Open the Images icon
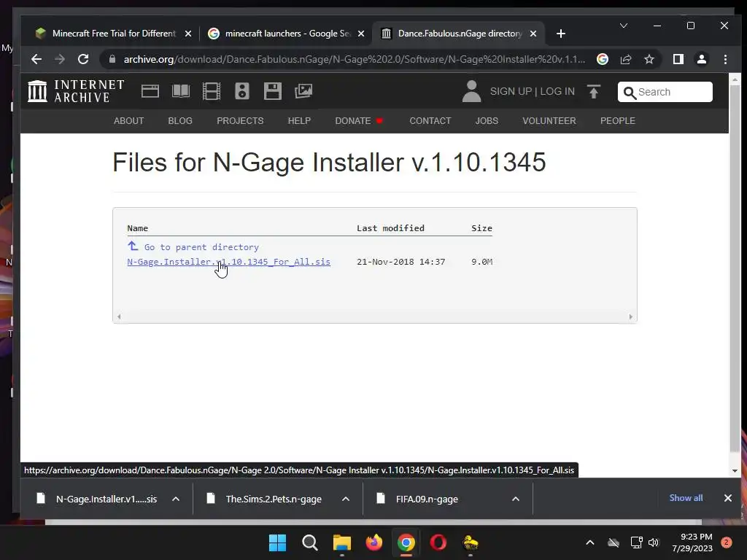747x560 pixels. click(303, 91)
